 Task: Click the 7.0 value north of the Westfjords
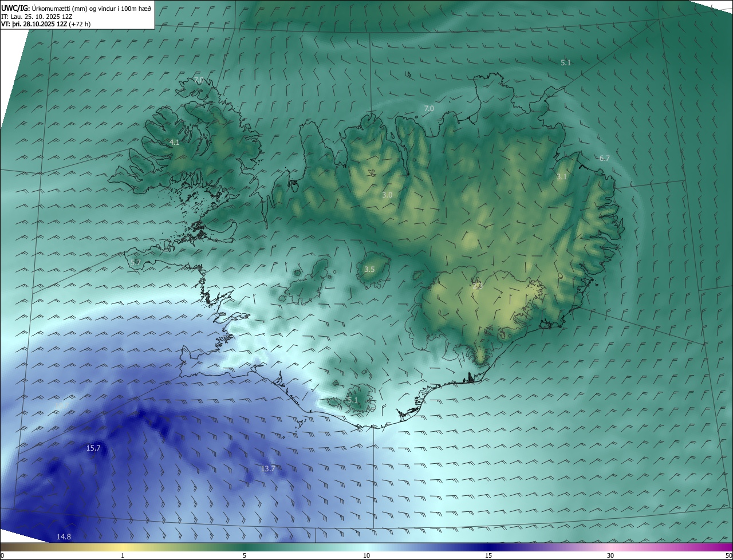(199, 80)
